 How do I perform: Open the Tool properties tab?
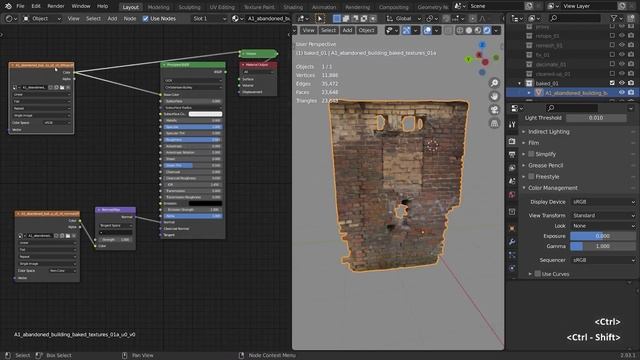(512, 125)
